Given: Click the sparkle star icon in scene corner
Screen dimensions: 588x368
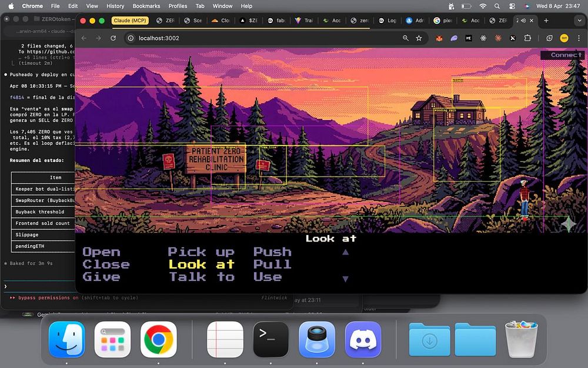Looking at the screenshot, I should click(568, 224).
